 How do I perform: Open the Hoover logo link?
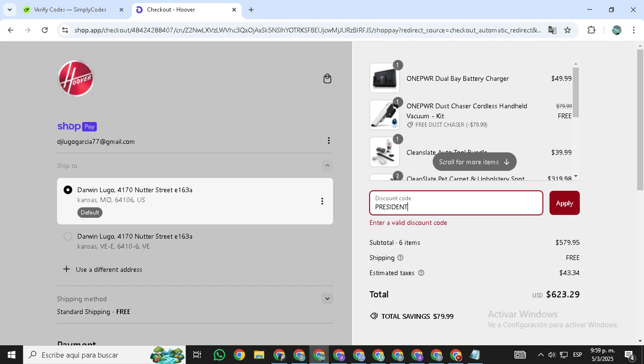click(76, 78)
